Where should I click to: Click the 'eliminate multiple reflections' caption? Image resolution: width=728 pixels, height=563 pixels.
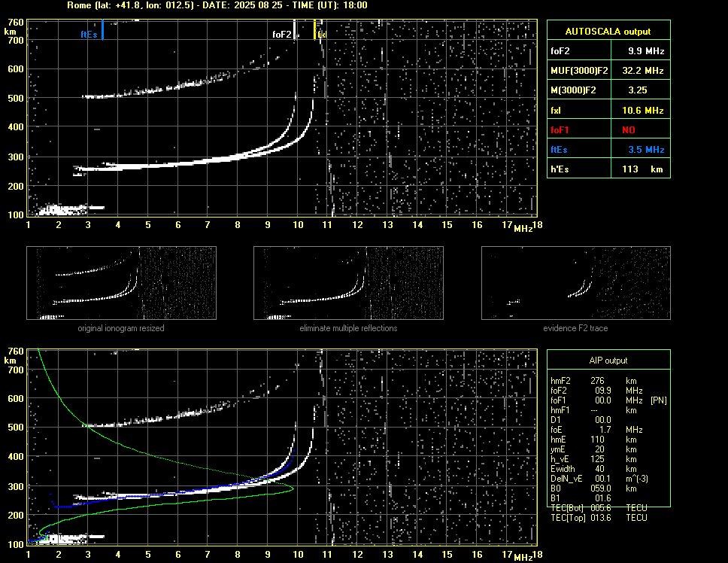coord(348,328)
